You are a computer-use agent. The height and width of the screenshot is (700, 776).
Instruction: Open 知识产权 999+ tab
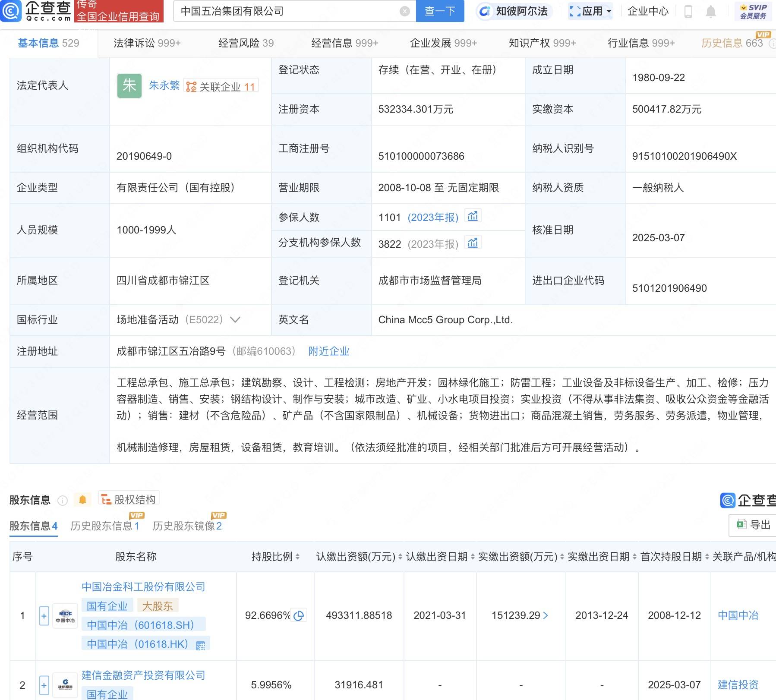coord(543,43)
